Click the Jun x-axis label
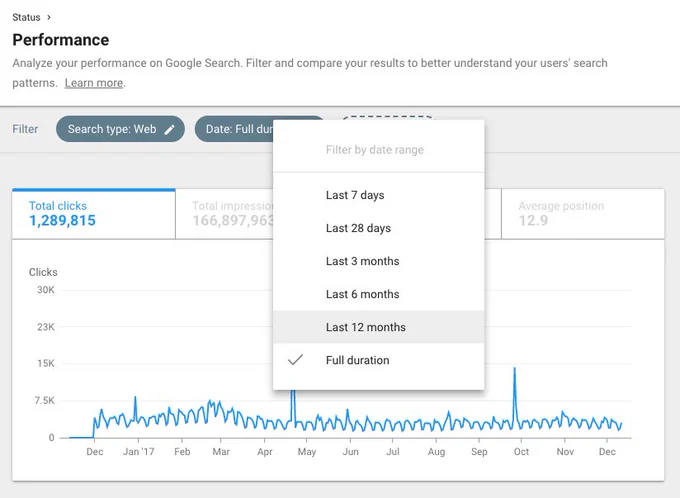Screen dimensions: 680x498 coord(350,452)
